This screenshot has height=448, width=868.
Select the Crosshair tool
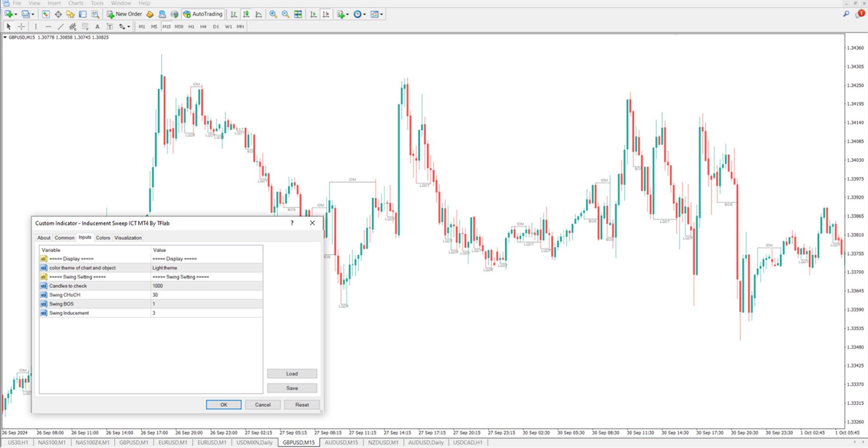coord(21,26)
